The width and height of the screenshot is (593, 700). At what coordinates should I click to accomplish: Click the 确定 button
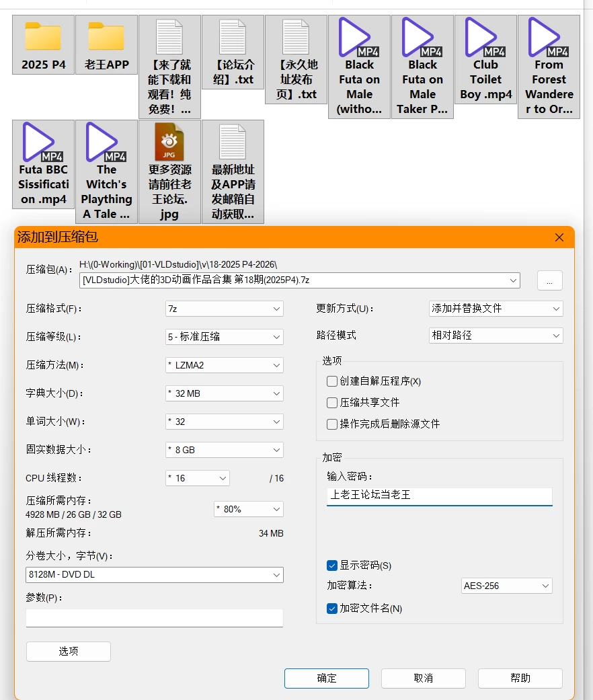click(327, 678)
